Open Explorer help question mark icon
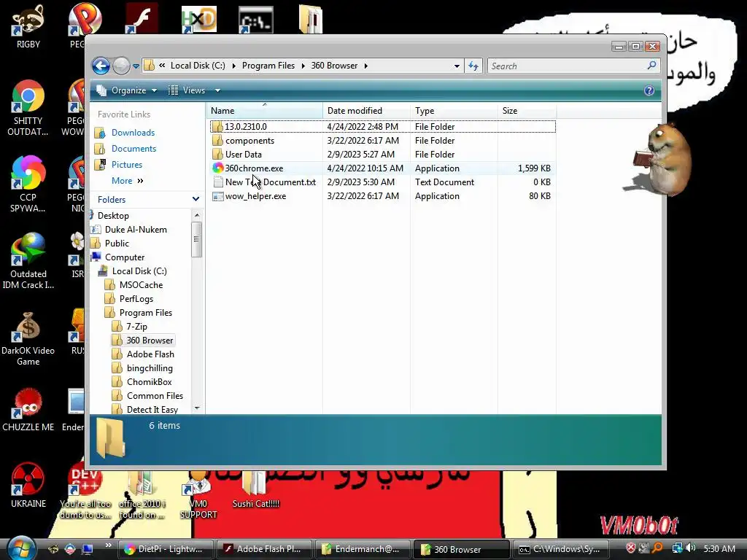747x560 pixels. (x=649, y=90)
